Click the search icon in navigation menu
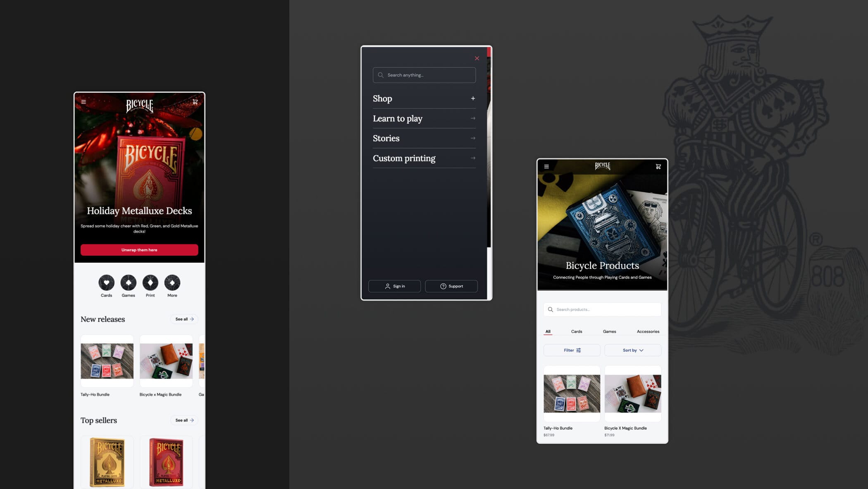This screenshot has width=868, height=489. (x=380, y=74)
